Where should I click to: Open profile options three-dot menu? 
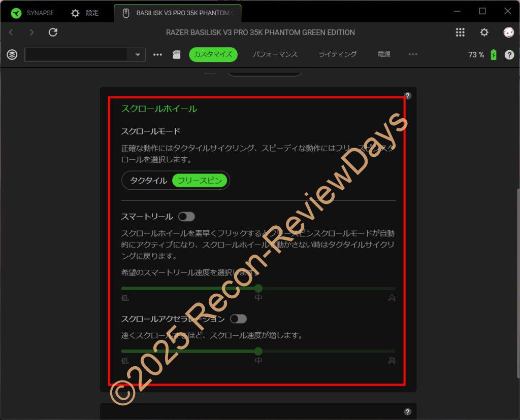click(158, 55)
